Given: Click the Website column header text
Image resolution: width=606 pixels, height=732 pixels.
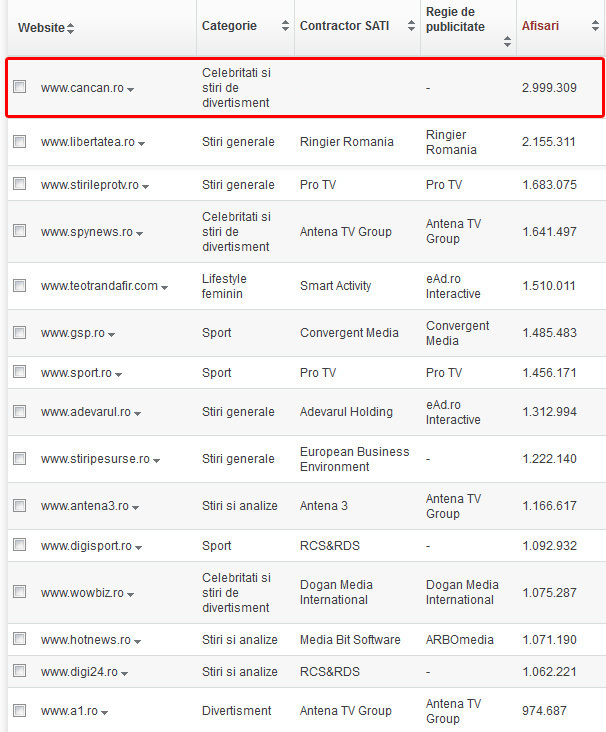Looking at the screenshot, I should [40, 27].
